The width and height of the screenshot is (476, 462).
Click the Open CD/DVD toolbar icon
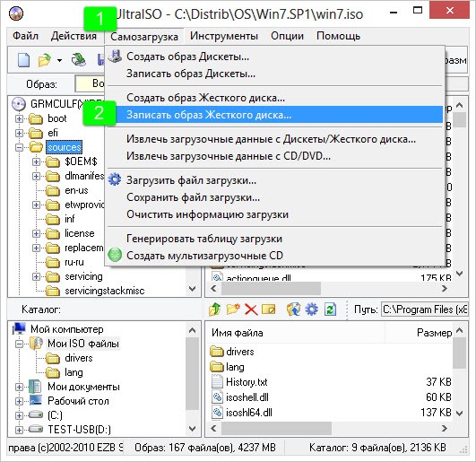coord(79,60)
